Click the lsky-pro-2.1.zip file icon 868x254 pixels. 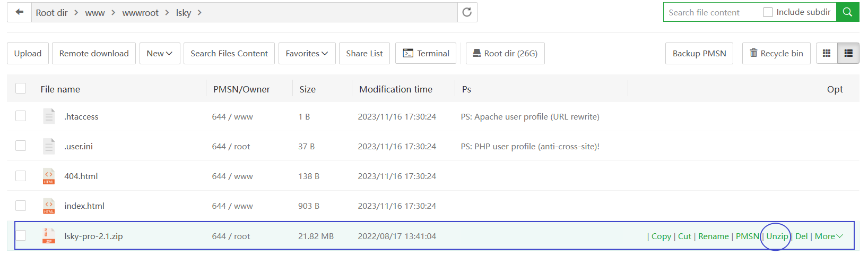click(49, 236)
